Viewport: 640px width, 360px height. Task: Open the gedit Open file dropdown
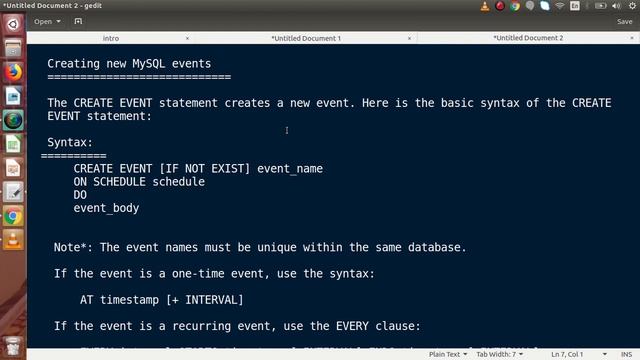pos(47,21)
